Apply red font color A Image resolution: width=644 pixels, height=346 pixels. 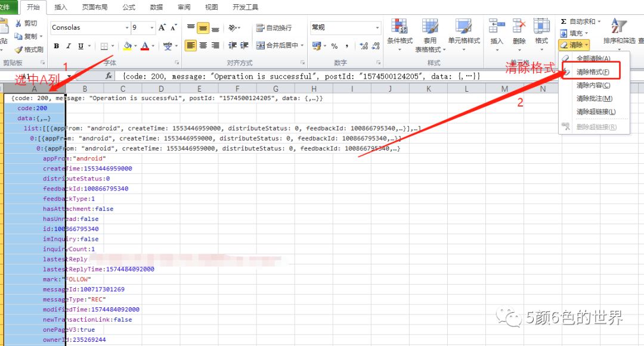(x=144, y=46)
